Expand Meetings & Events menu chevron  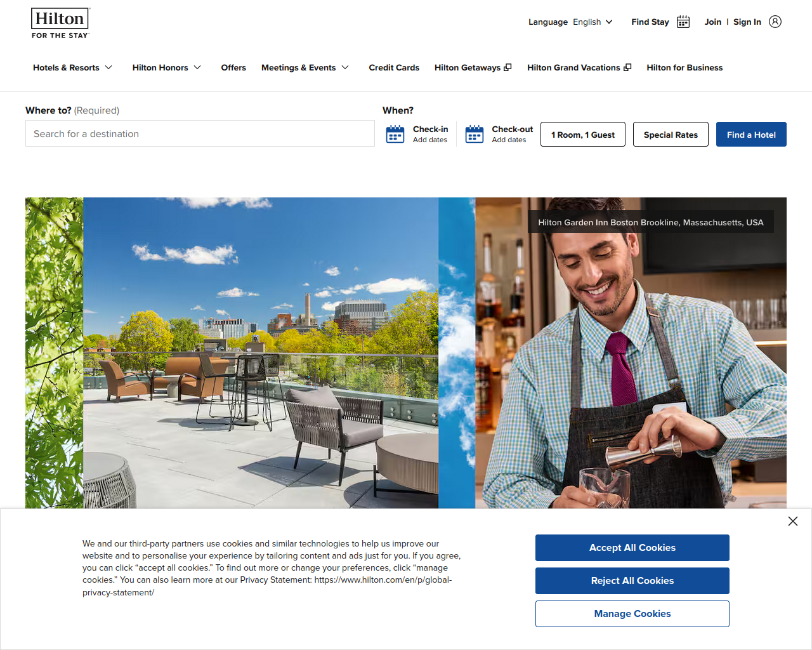[345, 67]
